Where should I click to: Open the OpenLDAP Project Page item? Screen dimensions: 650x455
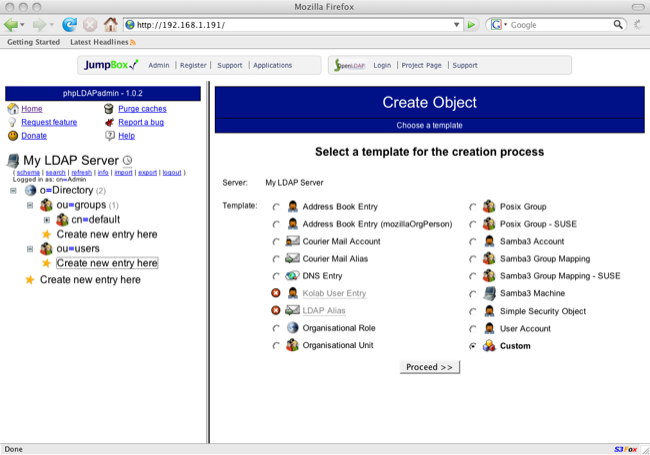(421, 65)
